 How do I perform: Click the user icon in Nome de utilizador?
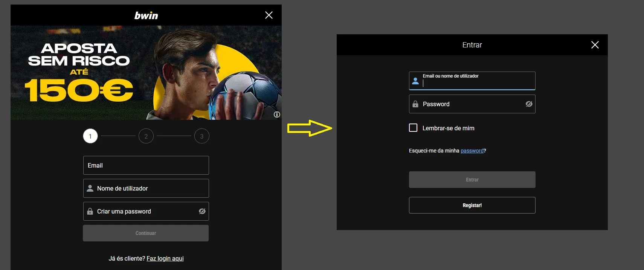pos(90,188)
